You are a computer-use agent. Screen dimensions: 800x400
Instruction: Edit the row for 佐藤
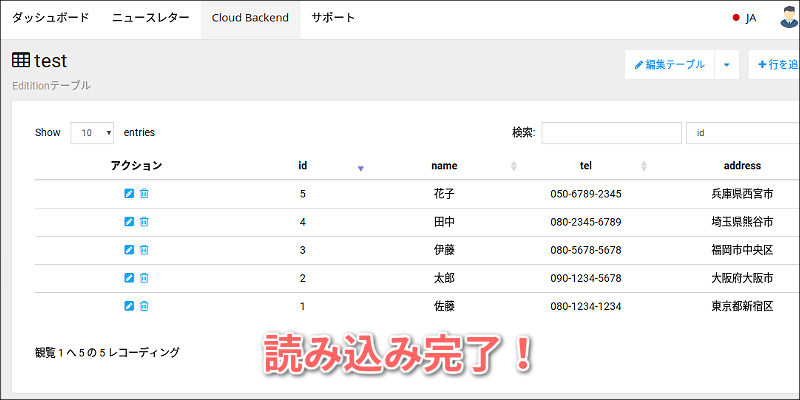coord(129,306)
